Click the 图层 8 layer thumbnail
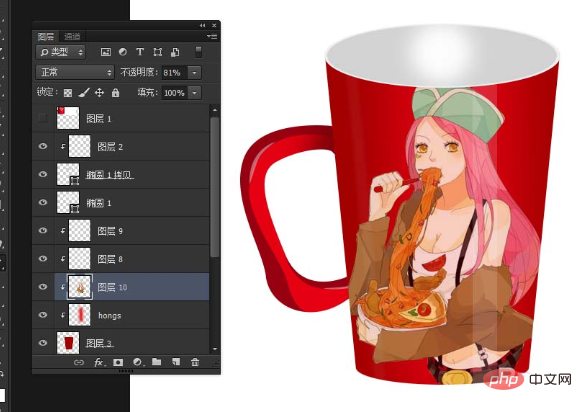The height and width of the screenshot is (412, 582). click(x=79, y=259)
